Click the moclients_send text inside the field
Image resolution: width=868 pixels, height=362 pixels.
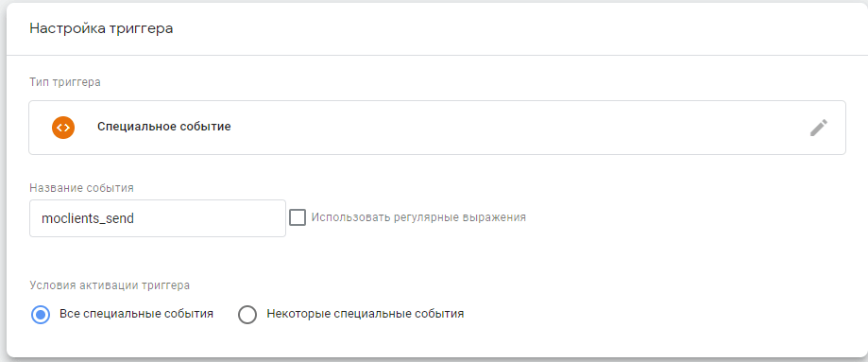[x=88, y=218]
